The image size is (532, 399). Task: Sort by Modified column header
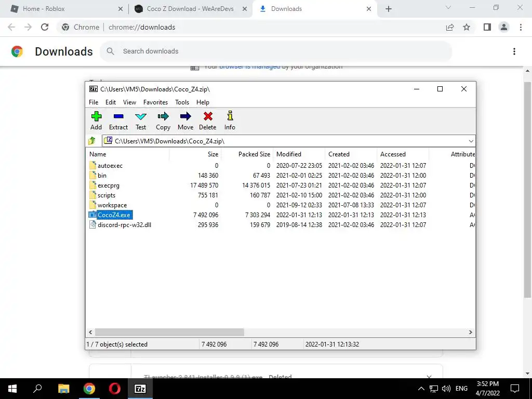pyautogui.click(x=299, y=154)
